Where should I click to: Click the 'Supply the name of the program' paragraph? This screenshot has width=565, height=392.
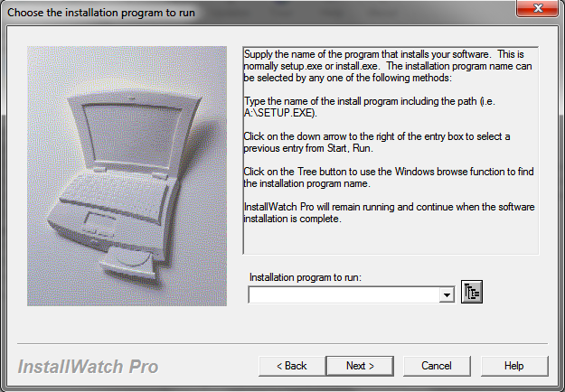point(390,66)
